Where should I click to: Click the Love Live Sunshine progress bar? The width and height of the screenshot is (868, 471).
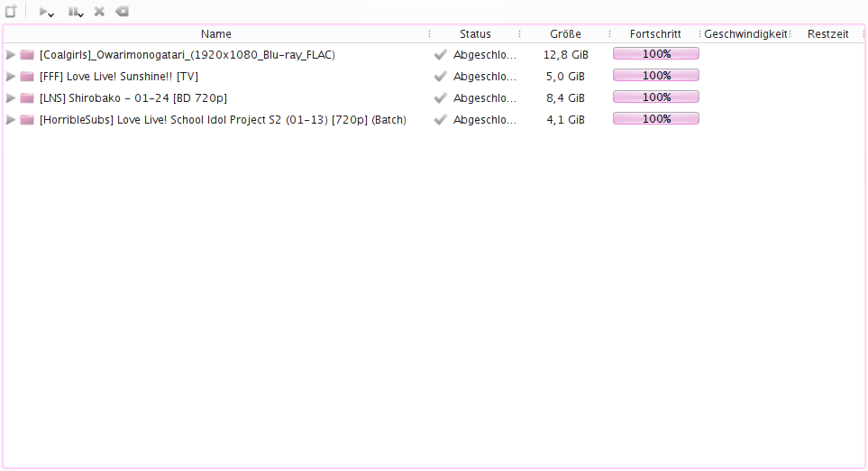tap(656, 76)
